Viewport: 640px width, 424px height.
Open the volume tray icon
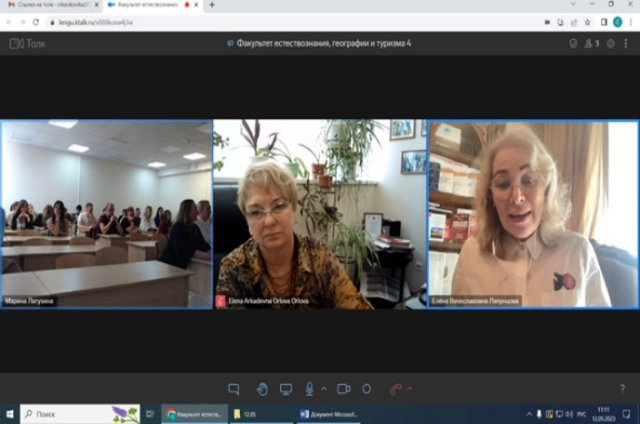point(569,414)
